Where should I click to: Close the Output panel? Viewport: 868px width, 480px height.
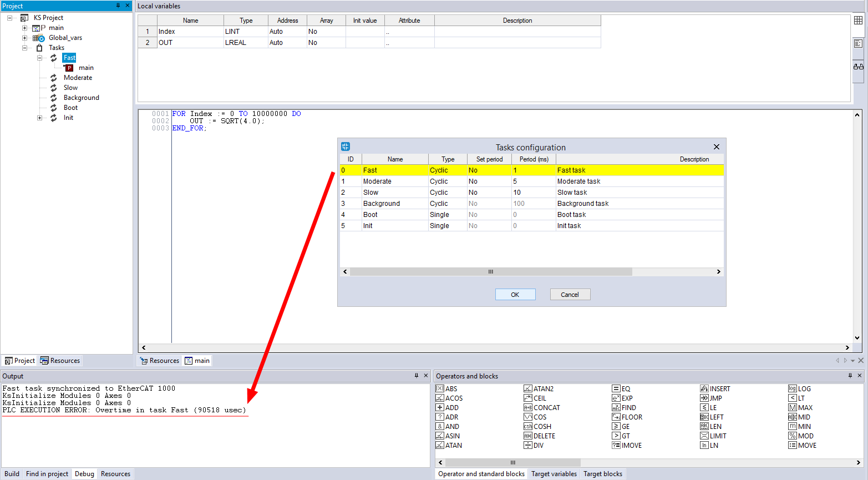click(426, 376)
